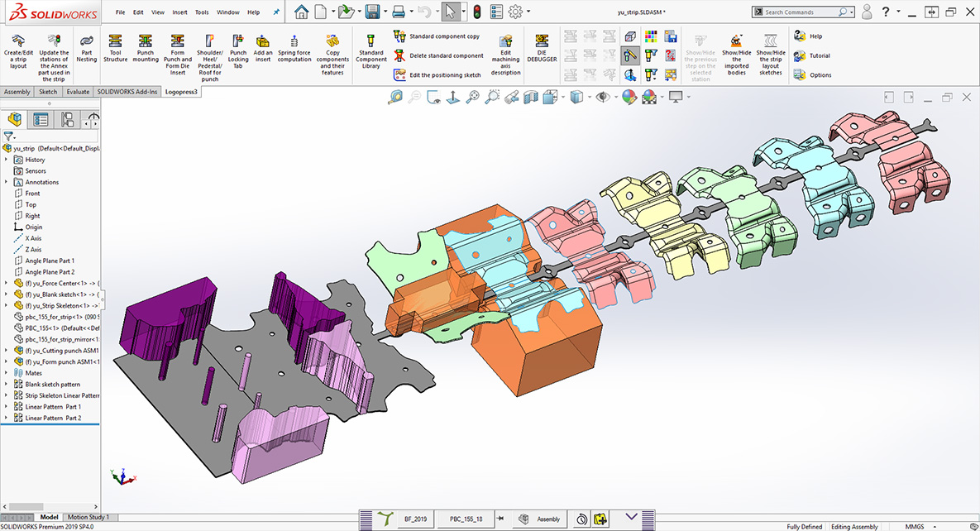Open Logopress Options
Screen dimensions: 980x531
[812, 75]
